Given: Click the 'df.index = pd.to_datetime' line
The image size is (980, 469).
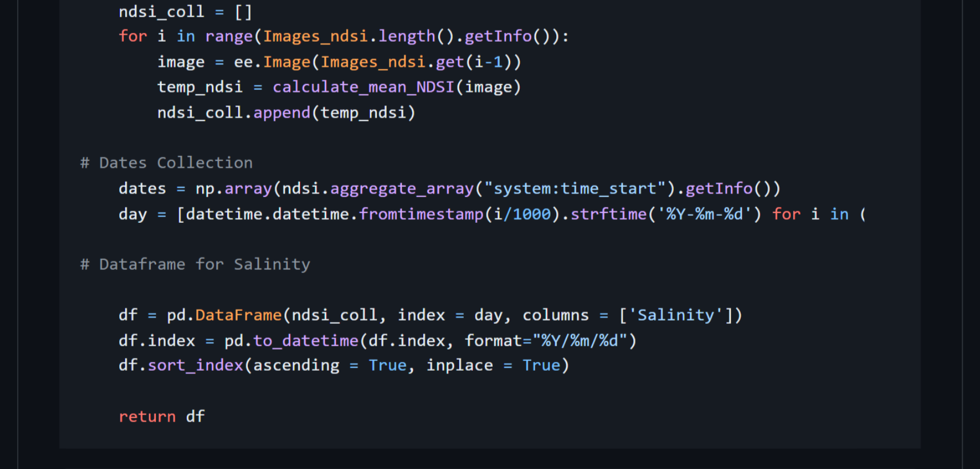Looking at the screenshot, I should (x=377, y=341).
